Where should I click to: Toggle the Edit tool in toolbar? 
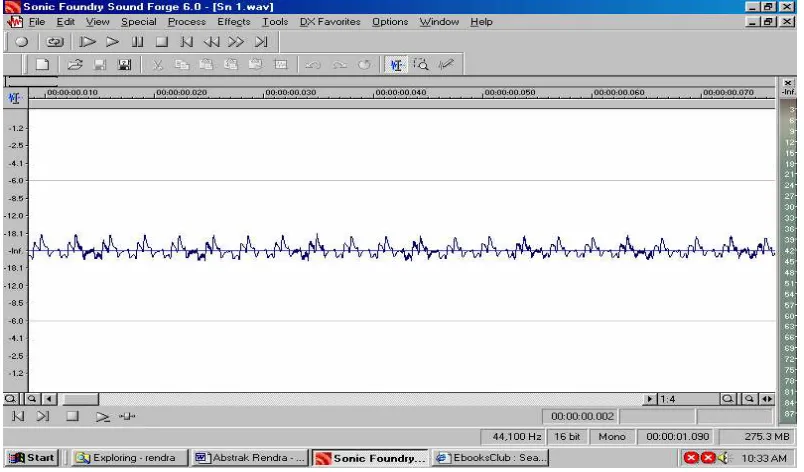(x=396, y=65)
